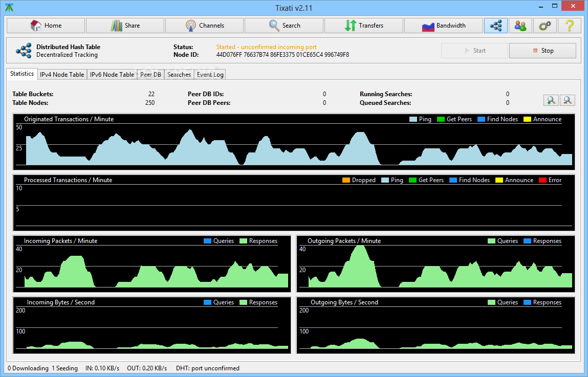Viewport: 588px width, 377px height.
Task: Open help question mark icon
Action: click(569, 26)
